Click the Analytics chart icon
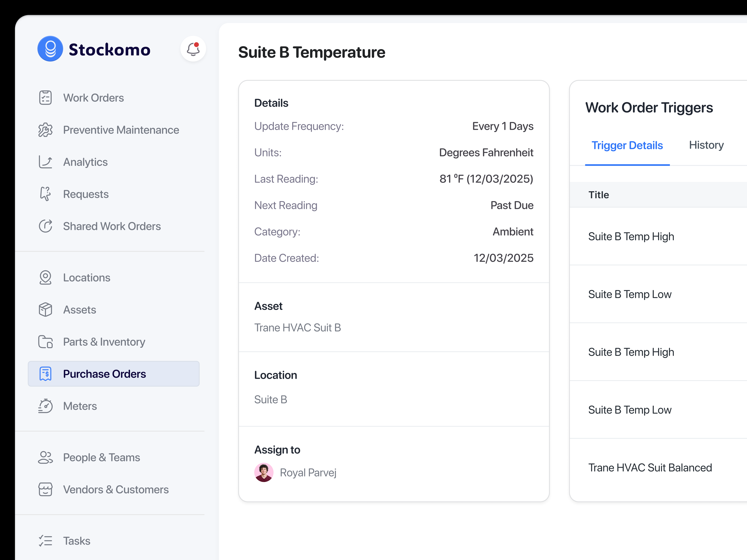Screen dimensions: 747x560 coord(45,162)
